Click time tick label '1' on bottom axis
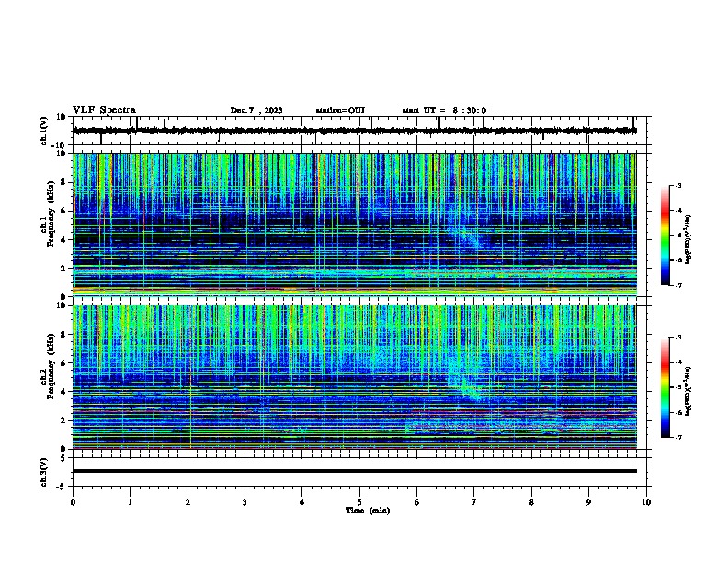 (x=130, y=502)
